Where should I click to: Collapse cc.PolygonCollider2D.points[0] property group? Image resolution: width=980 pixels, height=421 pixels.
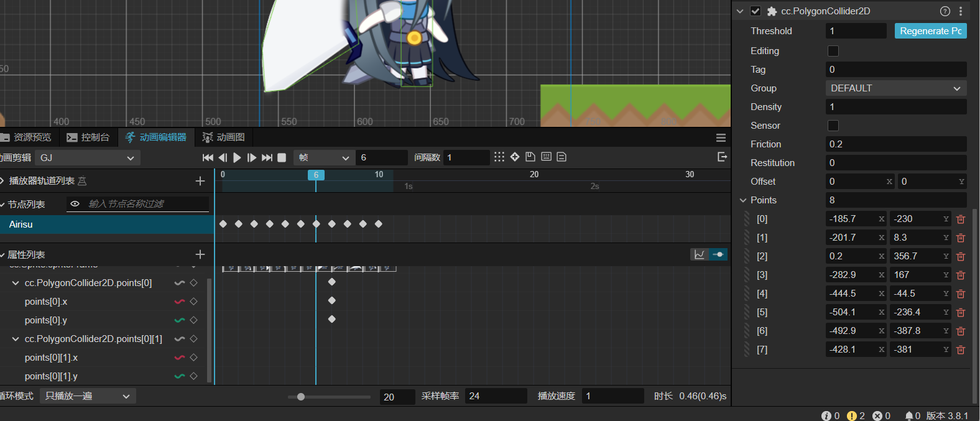point(16,283)
